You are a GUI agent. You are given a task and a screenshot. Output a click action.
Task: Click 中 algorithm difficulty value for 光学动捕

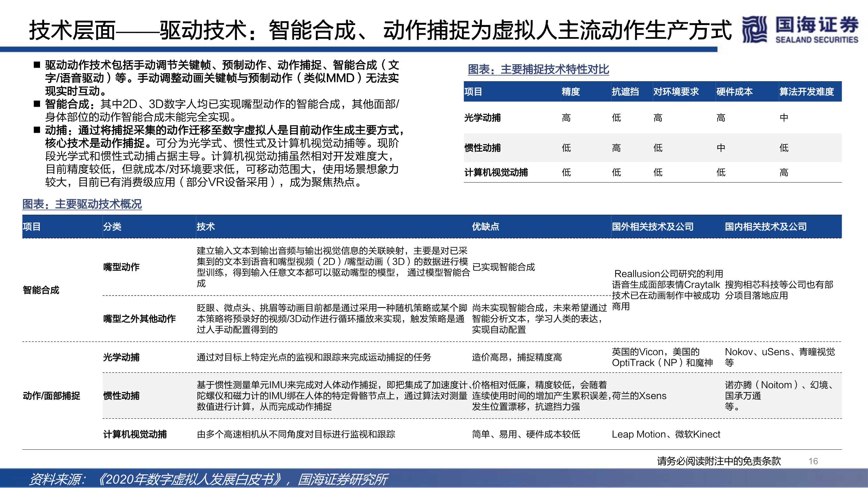[784, 117]
